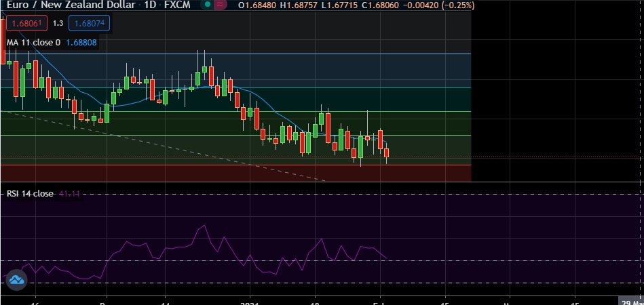Select the RSI 14 close indicator legend
644x305 pixels.
30,193
